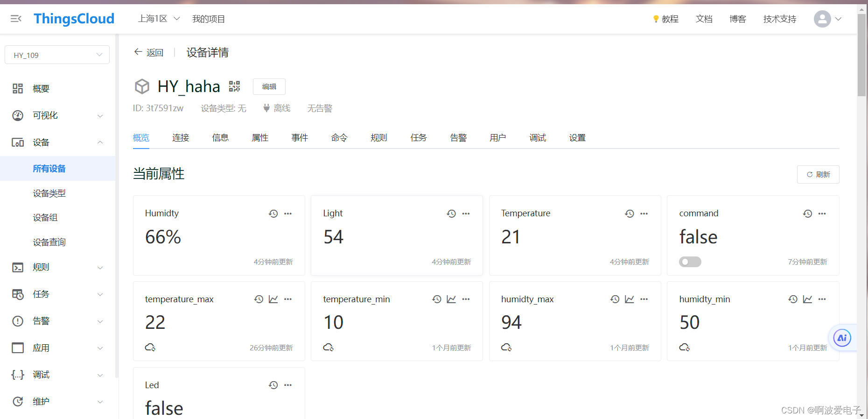Collapse the sidebar with the menu icon

(16, 19)
